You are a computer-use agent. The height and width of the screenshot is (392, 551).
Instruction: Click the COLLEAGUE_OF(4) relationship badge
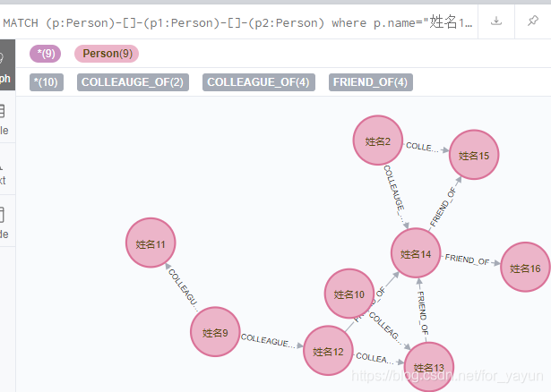259,82
